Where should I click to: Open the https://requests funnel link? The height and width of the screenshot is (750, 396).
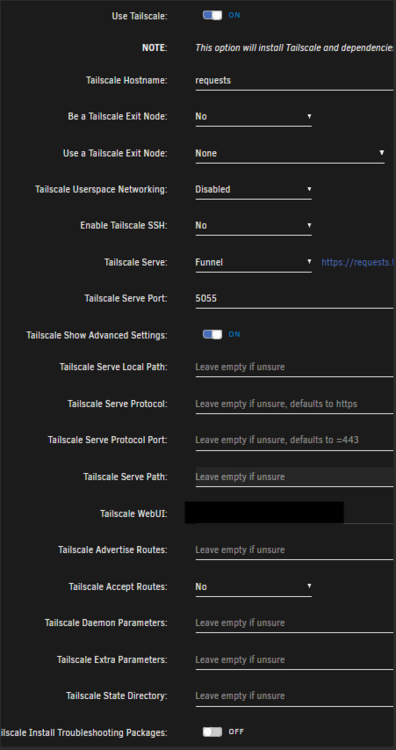click(358, 262)
